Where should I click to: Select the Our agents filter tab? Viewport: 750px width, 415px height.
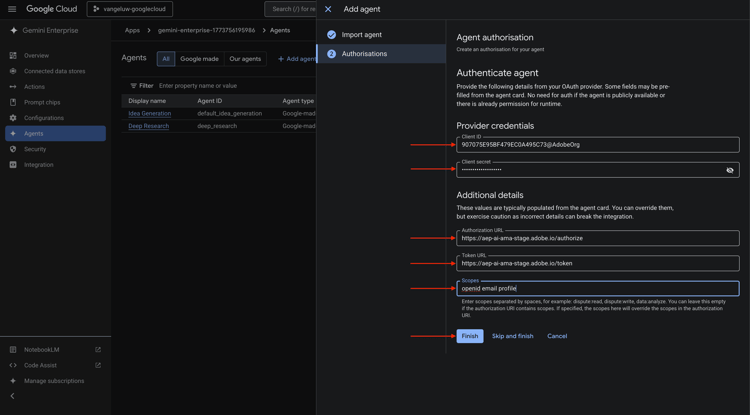[x=245, y=59]
